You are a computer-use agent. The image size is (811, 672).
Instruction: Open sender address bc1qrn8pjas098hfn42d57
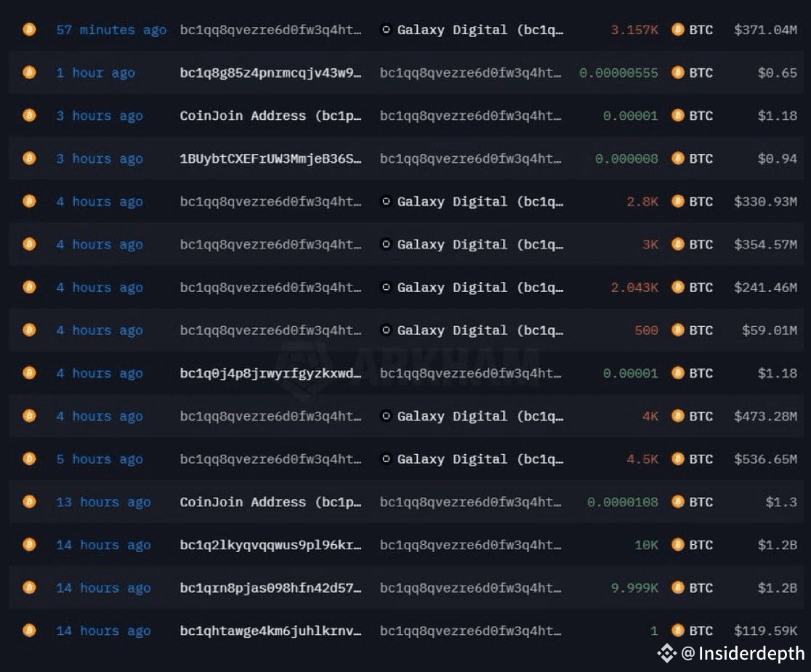click(x=270, y=588)
